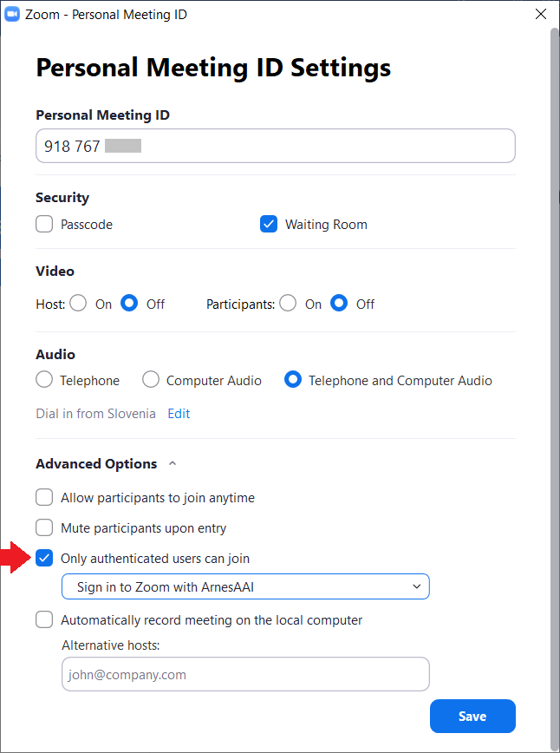The image size is (560, 753).
Task: Collapse the Advanced Options chevron
Action: [173, 464]
